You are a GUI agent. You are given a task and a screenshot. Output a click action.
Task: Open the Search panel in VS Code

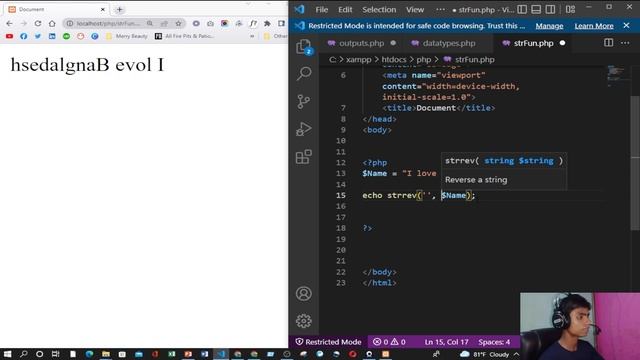304,73
